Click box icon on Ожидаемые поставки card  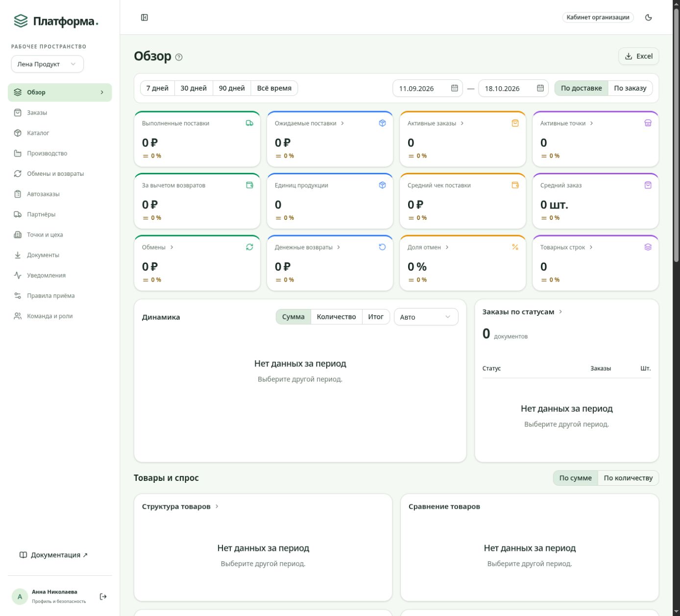(382, 123)
